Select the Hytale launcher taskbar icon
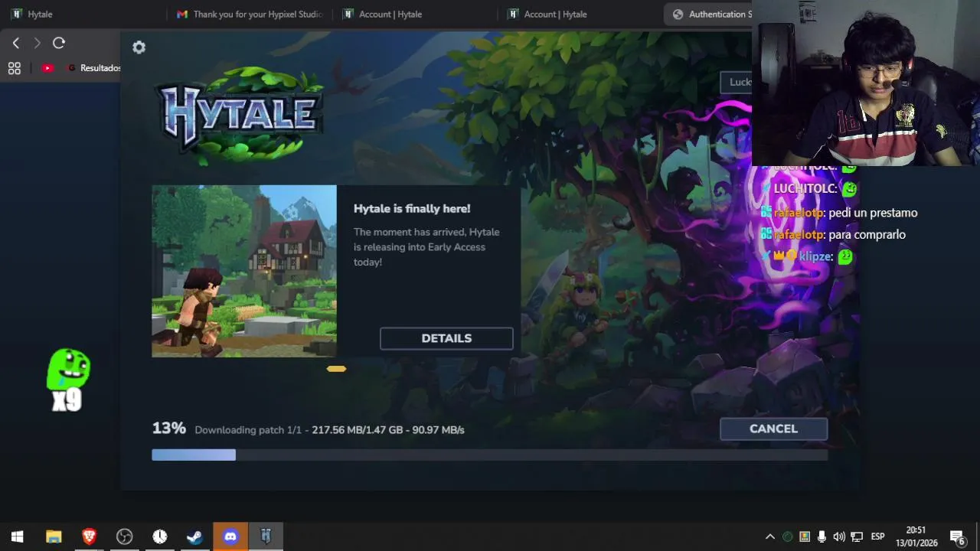This screenshot has width=980, height=551. (x=266, y=537)
